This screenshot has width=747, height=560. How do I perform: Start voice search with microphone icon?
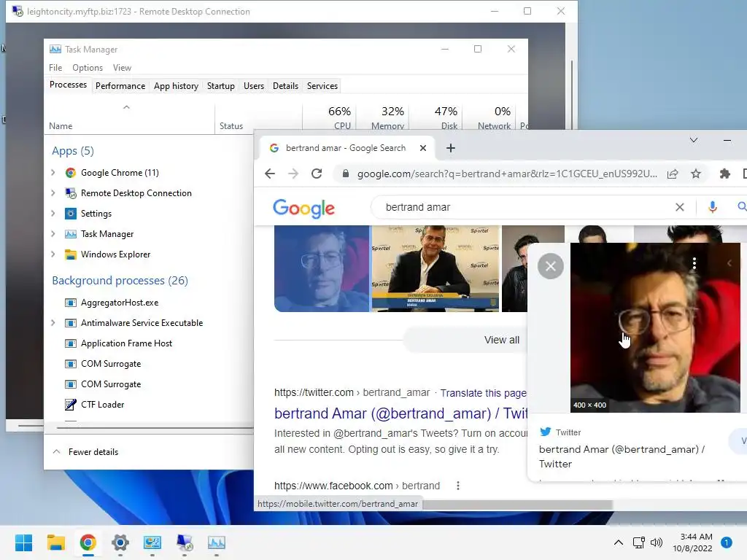(x=713, y=207)
